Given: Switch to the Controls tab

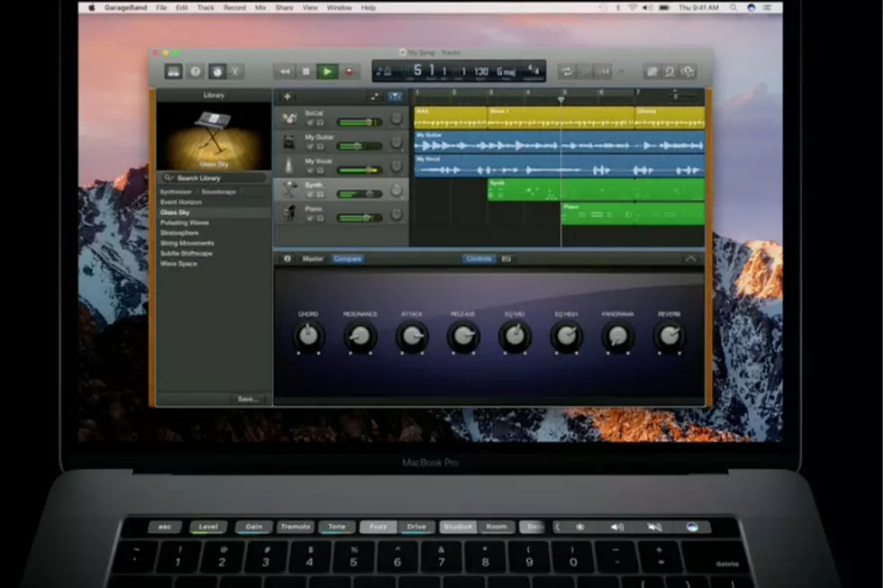Looking at the screenshot, I should [478, 258].
